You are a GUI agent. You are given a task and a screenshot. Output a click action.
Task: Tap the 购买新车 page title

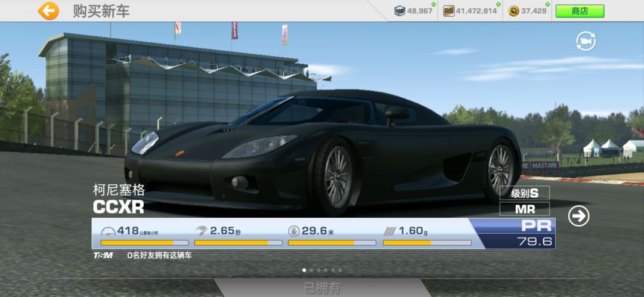point(101,11)
